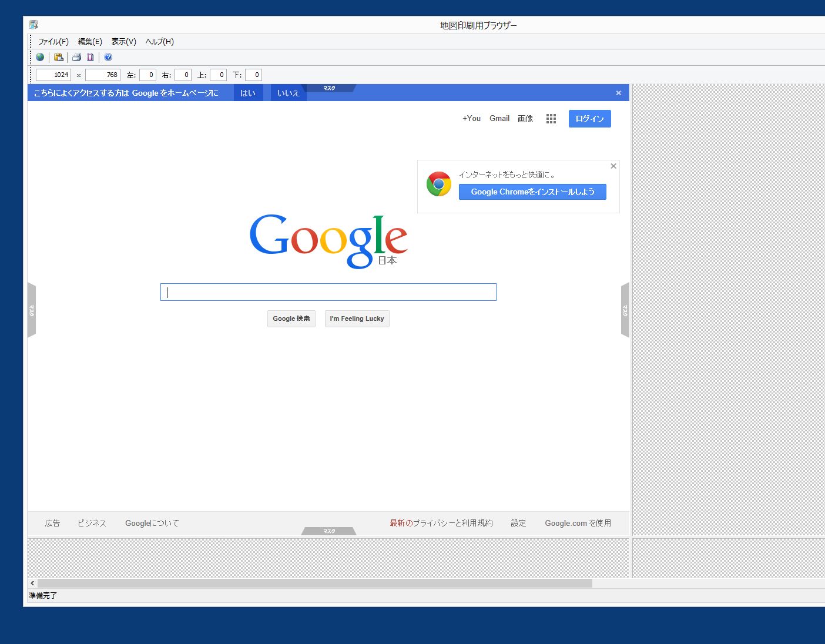
Task: Click the I'm Feeling Lucky button
Action: click(357, 318)
